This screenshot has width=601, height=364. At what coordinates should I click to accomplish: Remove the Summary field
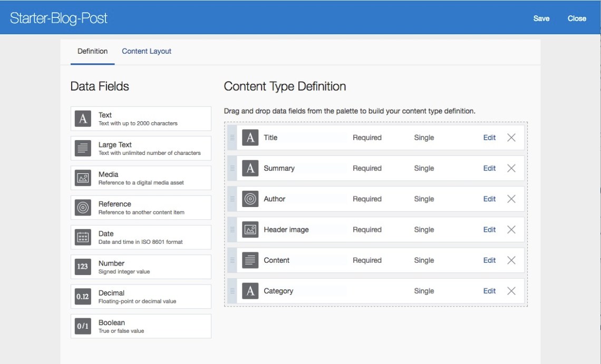click(x=511, y=168)
